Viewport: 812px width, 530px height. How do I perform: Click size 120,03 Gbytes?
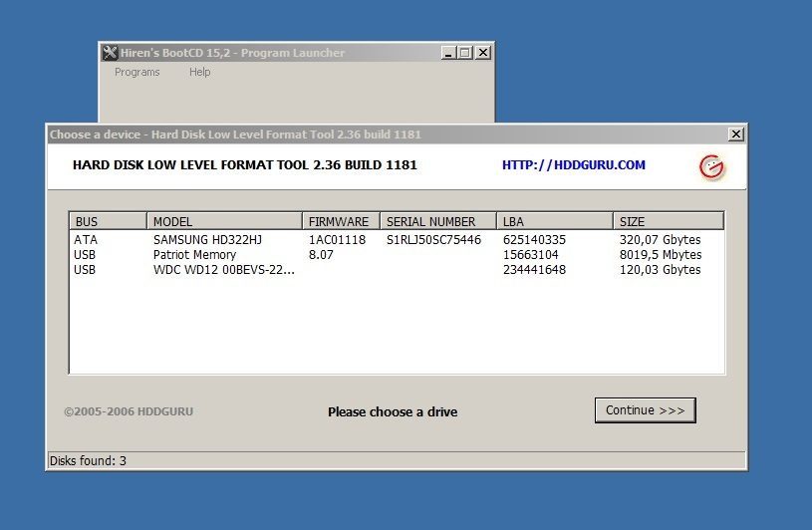[661, 270]
